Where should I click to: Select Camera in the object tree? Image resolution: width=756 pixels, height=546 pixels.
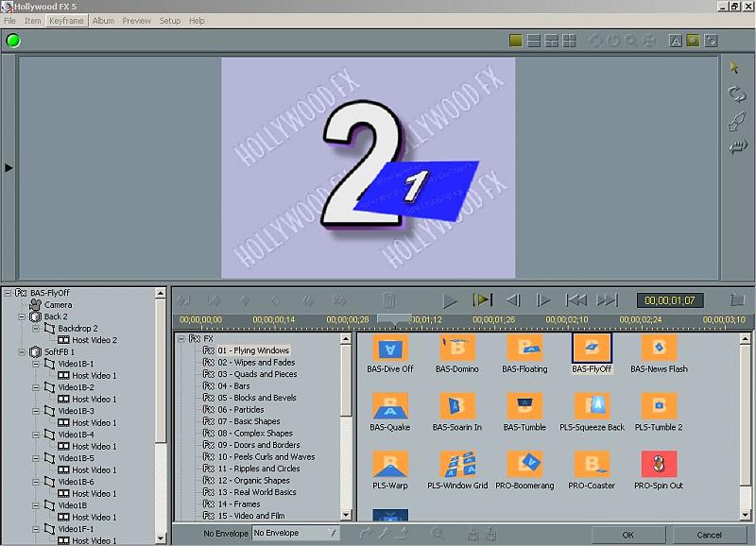point(58,304)
